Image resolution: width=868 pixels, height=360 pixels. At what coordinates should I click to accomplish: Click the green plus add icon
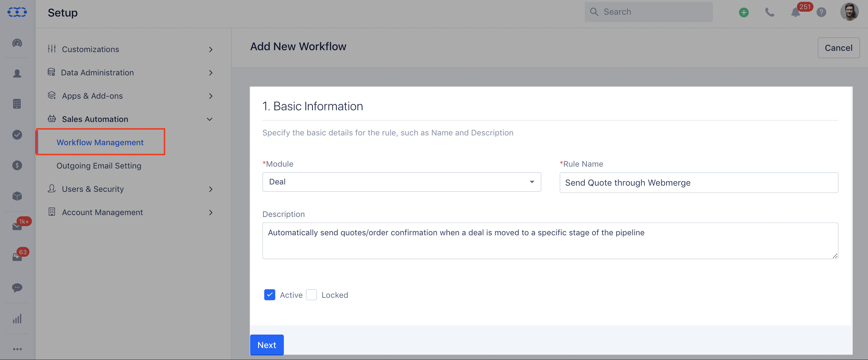[744, 12]
